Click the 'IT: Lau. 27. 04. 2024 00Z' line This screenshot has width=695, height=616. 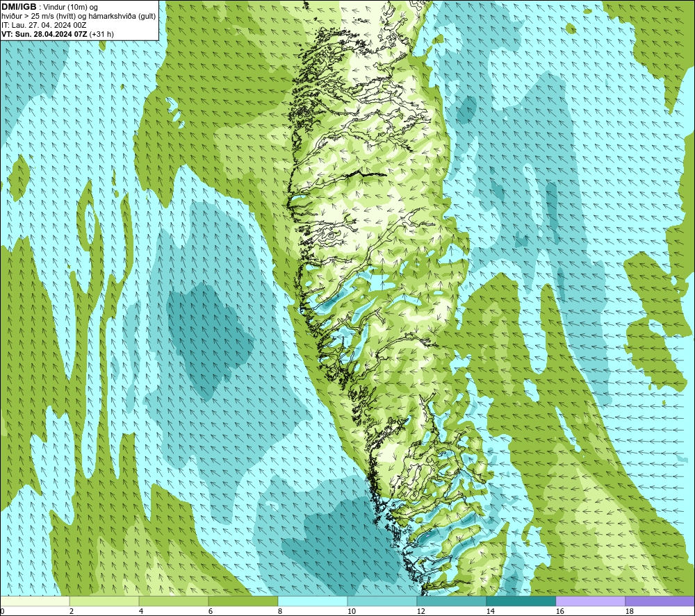(44, 25)
